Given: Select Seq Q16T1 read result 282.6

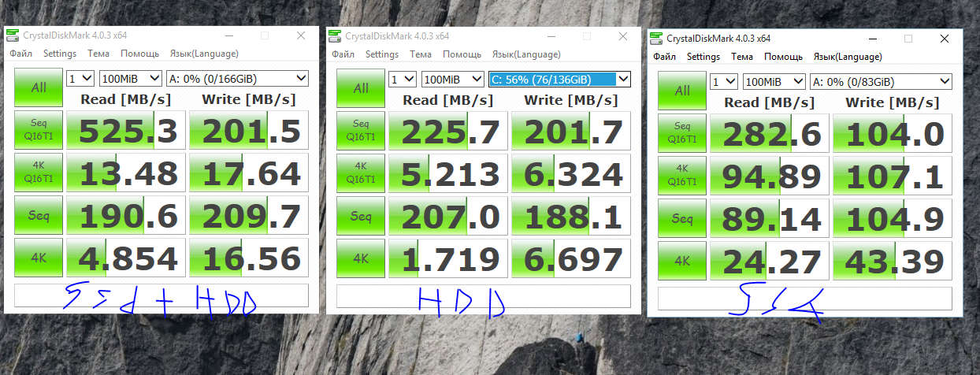Looking at the screenshot, I should (x=769, y=134).
